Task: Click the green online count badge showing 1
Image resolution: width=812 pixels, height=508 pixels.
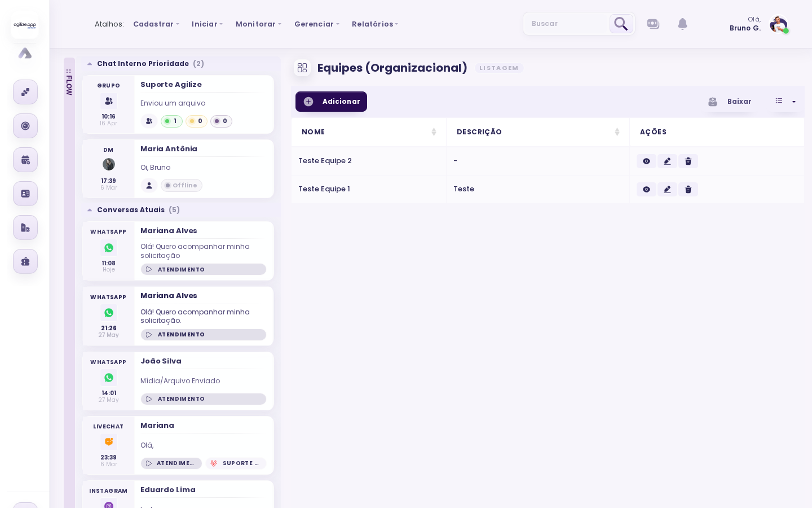Action: pyautogui.click(x=171, y=121)
